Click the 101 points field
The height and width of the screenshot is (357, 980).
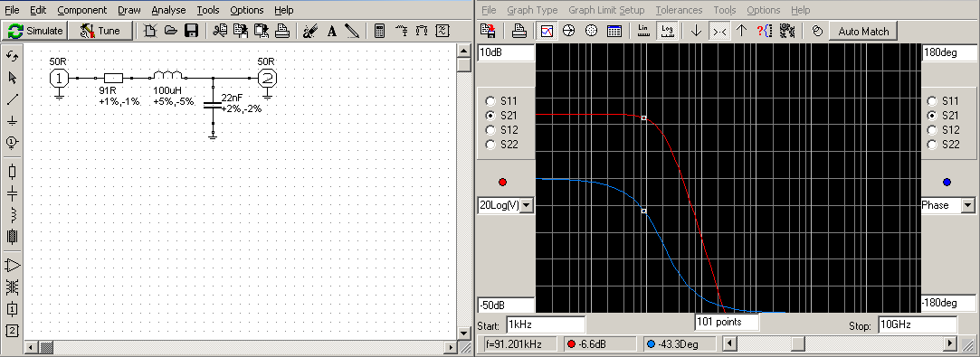tap(727, 322)
